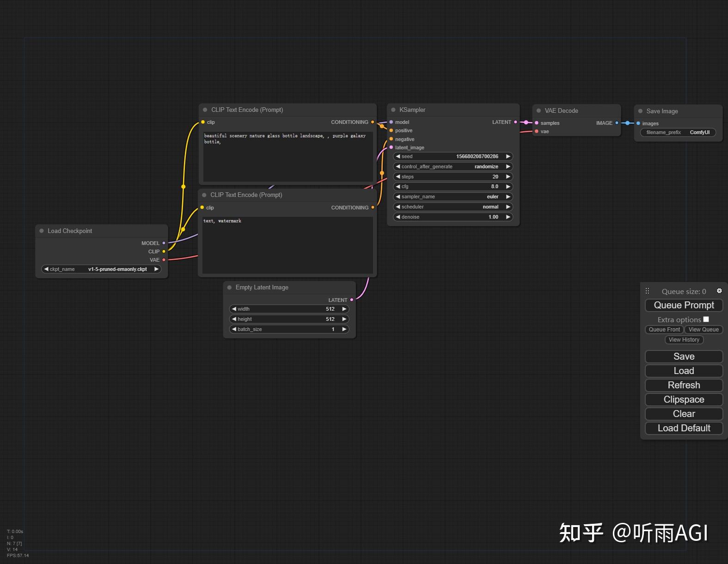The image size is (728, 564).
Task: Collapse the Load Checkpoint node via its title dot
Action: 42,231
